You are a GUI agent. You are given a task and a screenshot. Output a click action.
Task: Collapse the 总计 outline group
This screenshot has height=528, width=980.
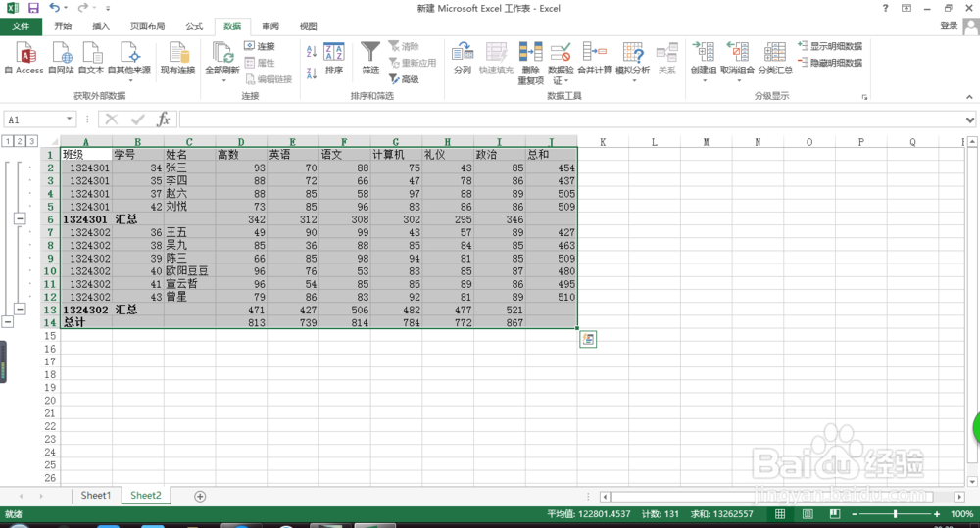(8, 322)
